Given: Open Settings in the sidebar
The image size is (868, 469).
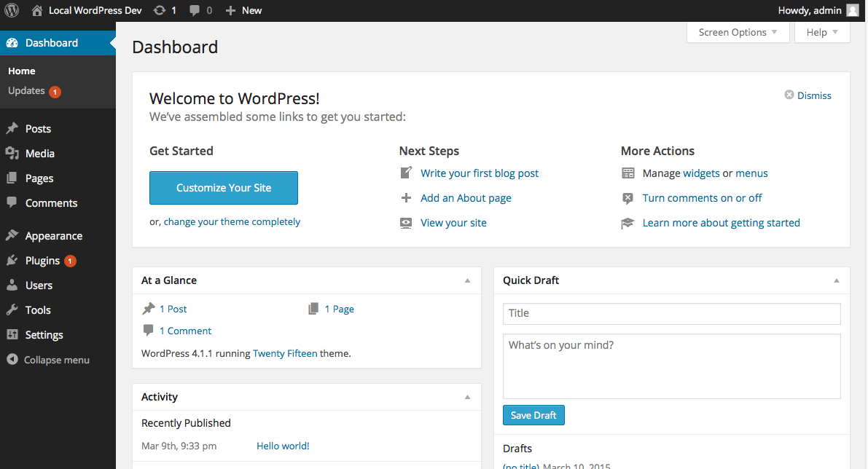Looking at the screenshot, I should click(x=44, y=335).
